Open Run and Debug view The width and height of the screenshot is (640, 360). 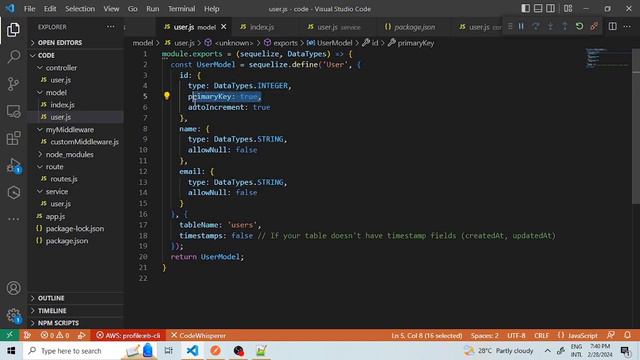coord(13,165)
